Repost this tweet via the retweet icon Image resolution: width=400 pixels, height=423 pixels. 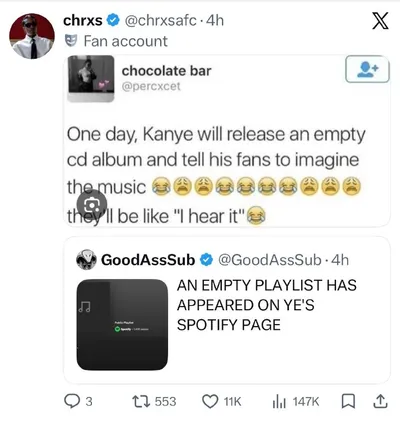tap(140, 401)
